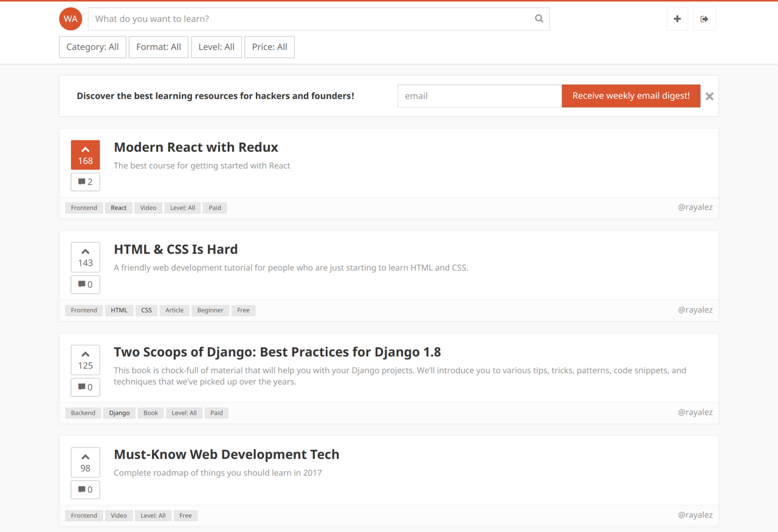Click the WA logo avatar
778x532 pixels.
(x=71, y=19)
